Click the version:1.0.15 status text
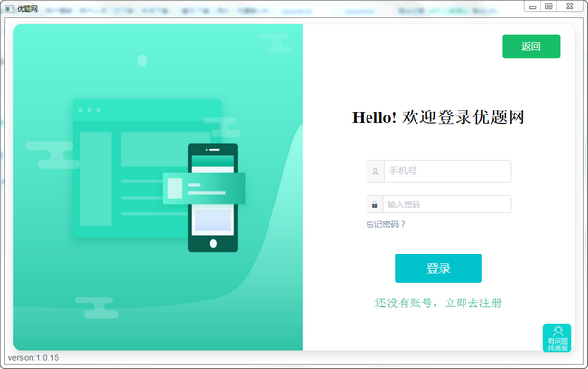588x369 pixels. [33, 358]
